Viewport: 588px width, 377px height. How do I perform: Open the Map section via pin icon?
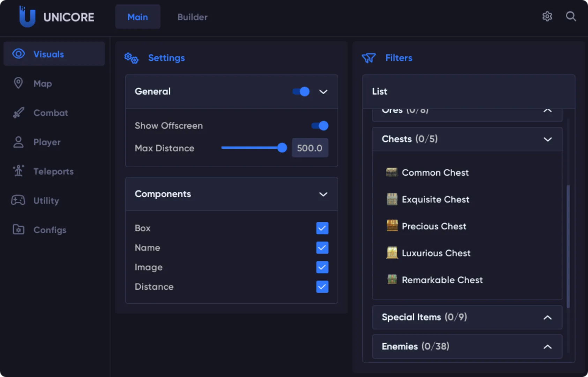(18, 83)
